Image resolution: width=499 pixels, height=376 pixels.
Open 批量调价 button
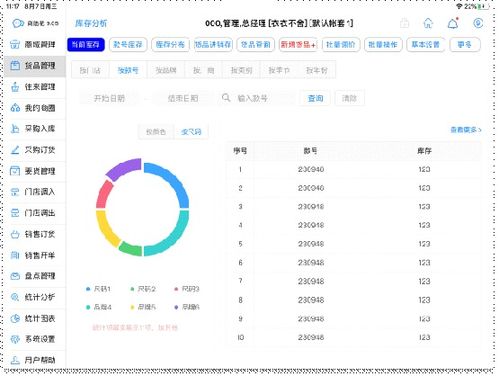click(x=341, y=45)
